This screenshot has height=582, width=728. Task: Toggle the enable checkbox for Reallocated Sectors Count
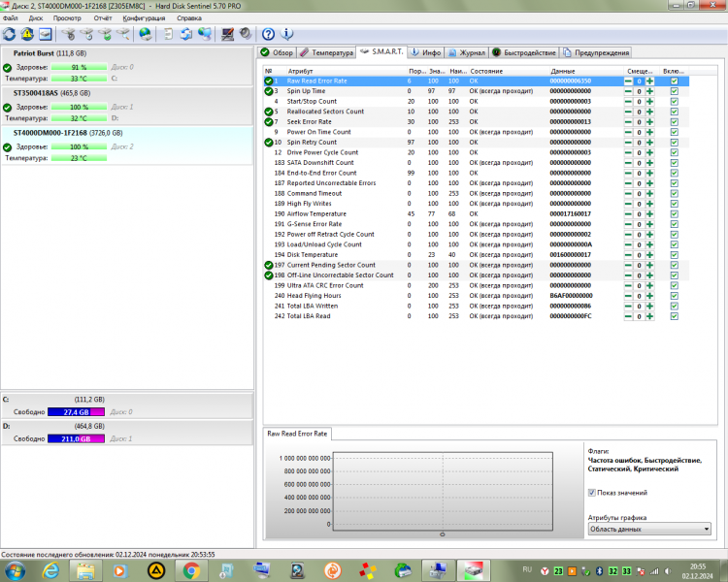click(675, 112)
